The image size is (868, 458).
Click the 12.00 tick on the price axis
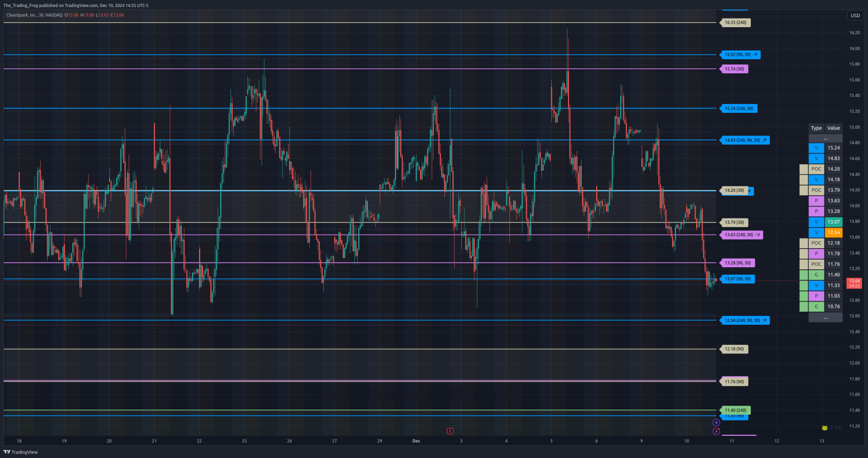tap(854, 363)
